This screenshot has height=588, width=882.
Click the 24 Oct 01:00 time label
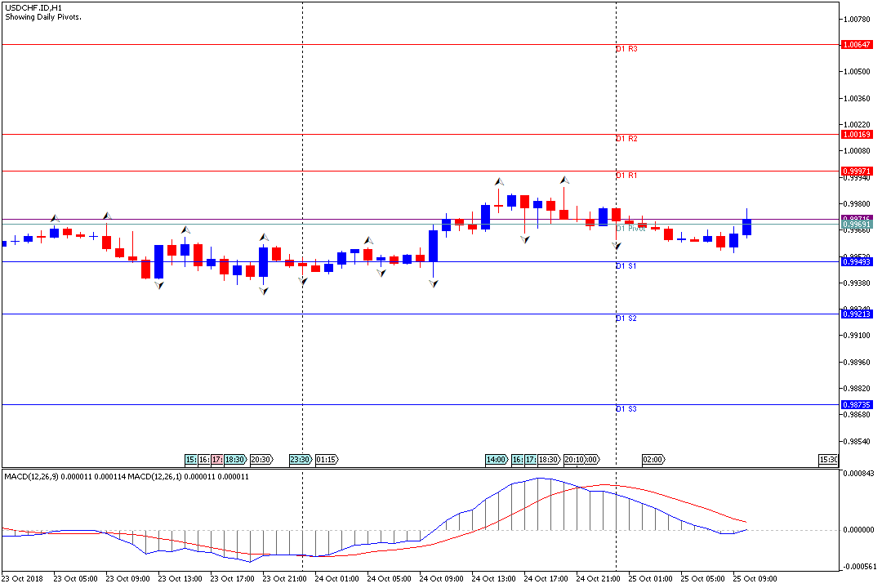(337, 579)
